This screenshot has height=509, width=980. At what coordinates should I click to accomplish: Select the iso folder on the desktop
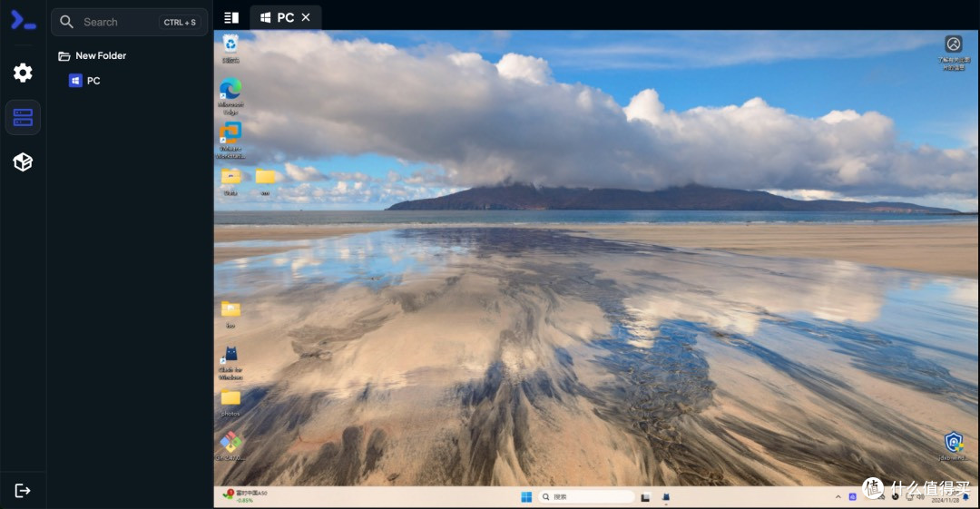click(x=230, y=315)
